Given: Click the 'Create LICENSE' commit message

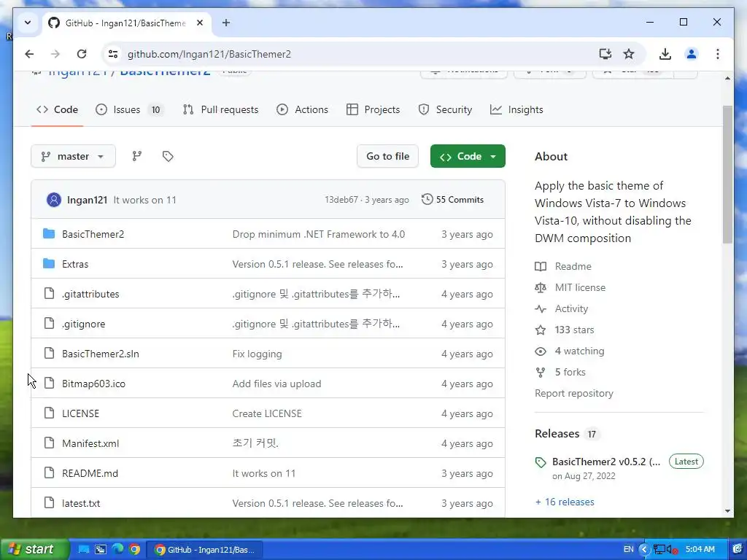Looking at the screenshot, I should point(267,414).
